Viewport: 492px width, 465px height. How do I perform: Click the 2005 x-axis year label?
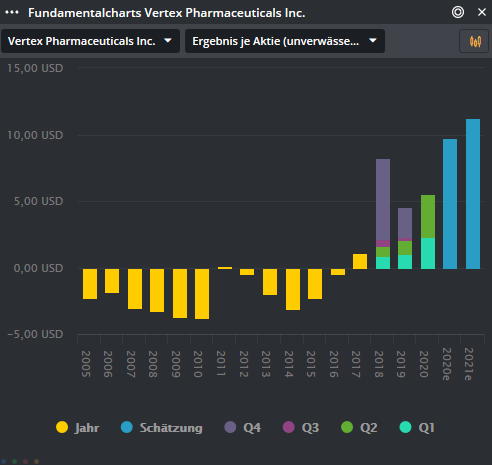86,364
